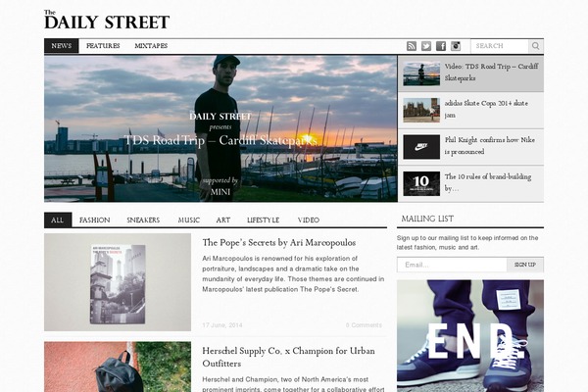Go to The Daily Street logo
Image resolution: width=588 pixels, height=392 pixels.
[x=107, y=20]
